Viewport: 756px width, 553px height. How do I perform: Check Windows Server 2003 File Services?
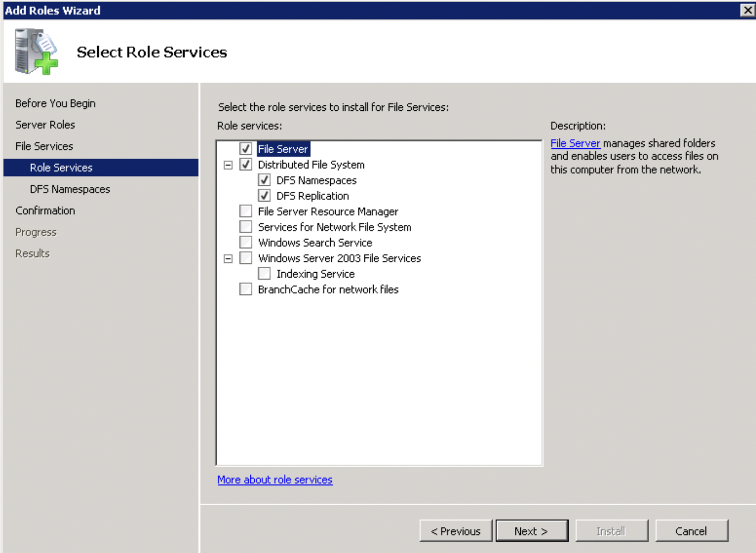pyautogui.click(x=245, y=258)
